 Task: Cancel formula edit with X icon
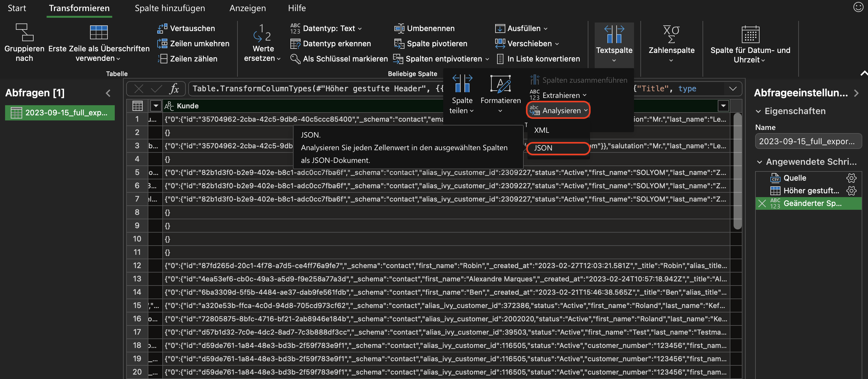click(139, 89)
